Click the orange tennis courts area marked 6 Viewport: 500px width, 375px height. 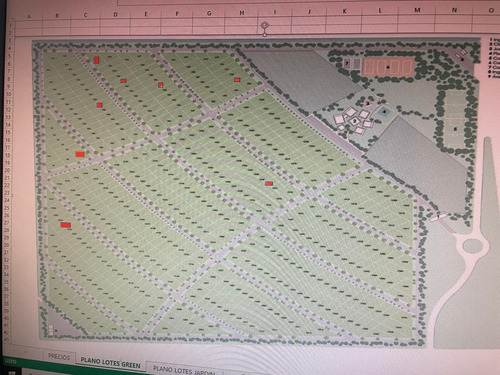coord(389,67)
